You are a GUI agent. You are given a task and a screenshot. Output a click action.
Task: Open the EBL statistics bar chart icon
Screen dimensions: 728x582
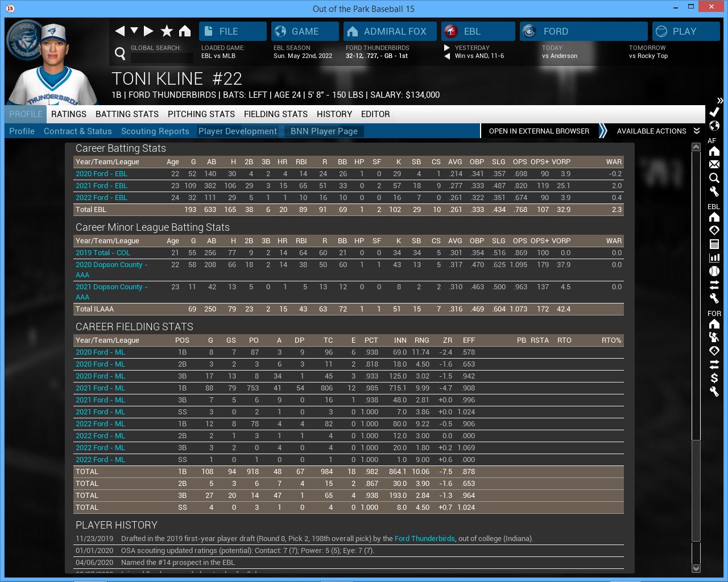tap(714, 257)
